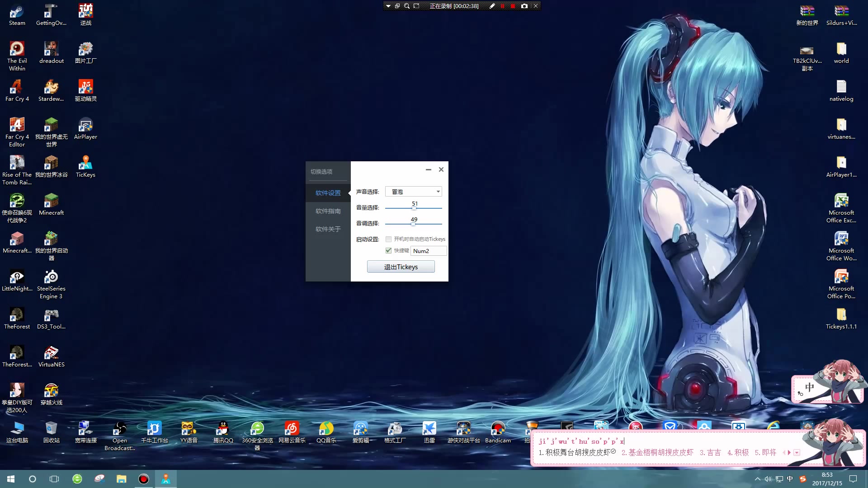The width and height of the screenshot is (868, 488).
Task: Select the 腾讯QQ penguin icon
Action: click(223, 432)
